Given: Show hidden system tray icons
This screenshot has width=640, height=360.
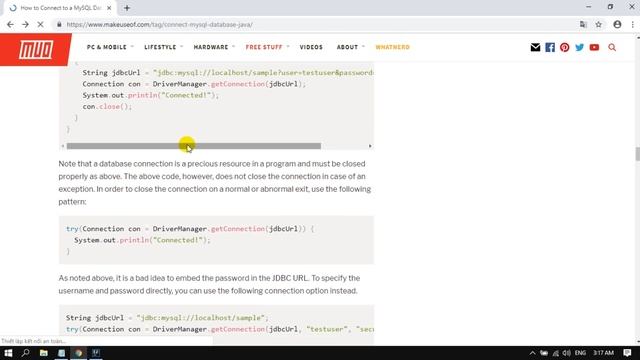Looking at the screenshot, I should [x=532, y=353].
